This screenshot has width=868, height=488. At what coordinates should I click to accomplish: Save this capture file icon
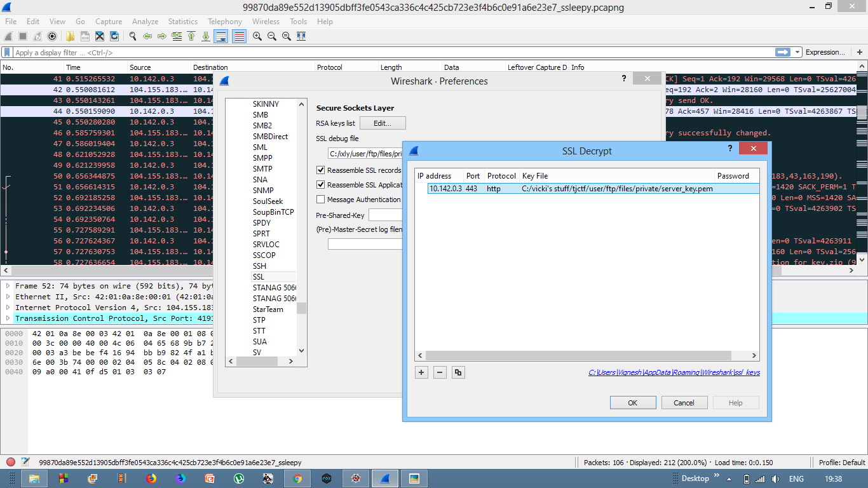(85, 36)
